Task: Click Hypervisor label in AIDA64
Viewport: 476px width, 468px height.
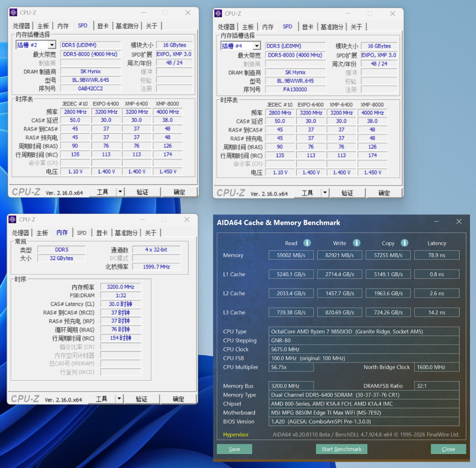Action: (236, 434)
